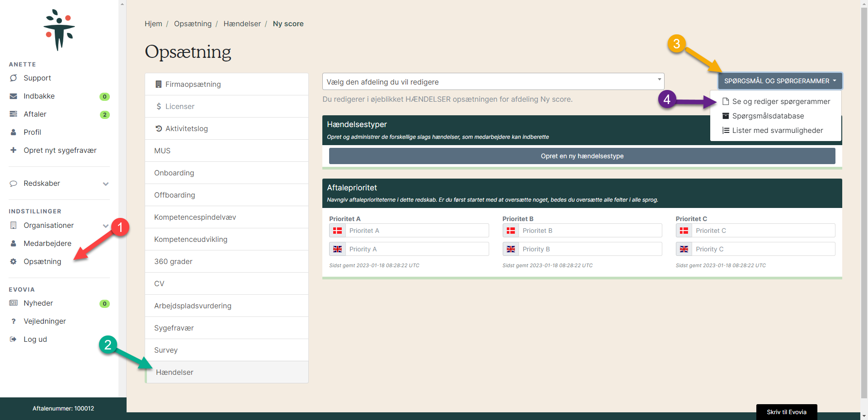Viewport: 868px width, 420px height.
Task: Click the Indbakke count badge
Action: [104, 96]
